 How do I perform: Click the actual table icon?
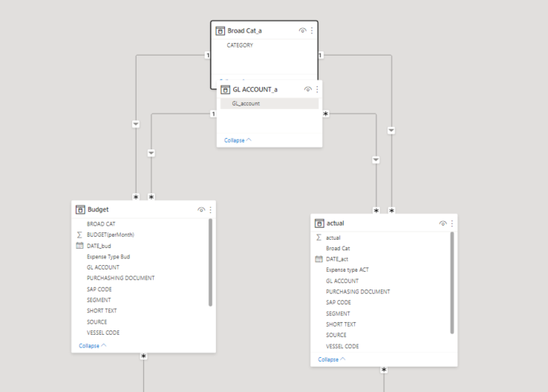[x=319, y=223]
